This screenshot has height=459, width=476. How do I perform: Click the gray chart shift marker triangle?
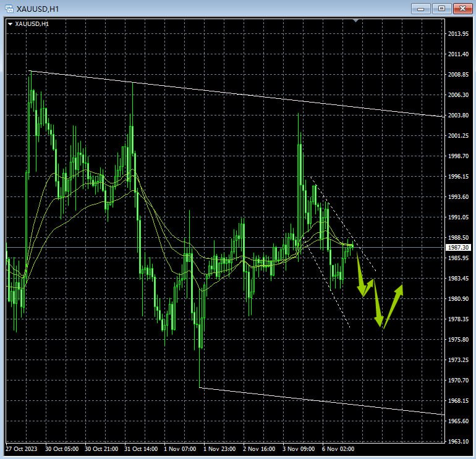coord(355,21)
